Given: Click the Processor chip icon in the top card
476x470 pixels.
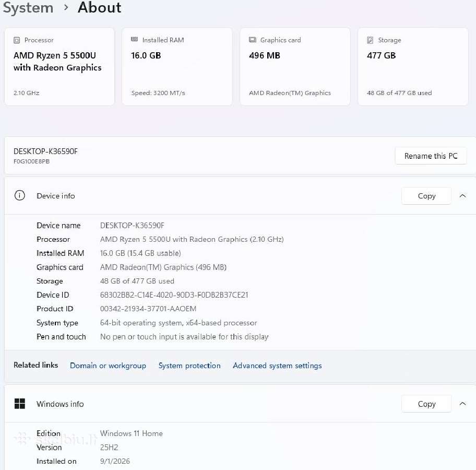Looking at the screenshot, I should [x=17, y=40].
